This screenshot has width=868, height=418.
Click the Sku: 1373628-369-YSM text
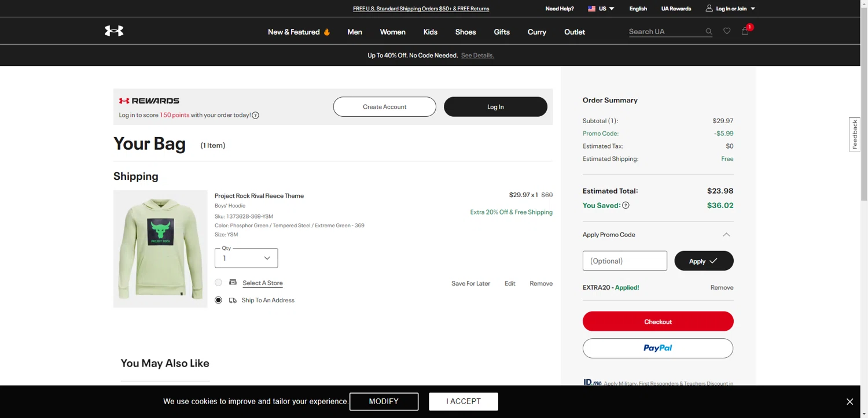[244, 216]
